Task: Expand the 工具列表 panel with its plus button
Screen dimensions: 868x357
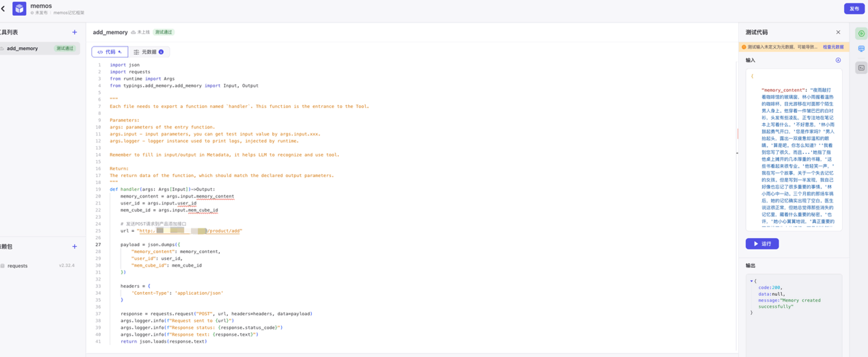Action: pos(74,32)
